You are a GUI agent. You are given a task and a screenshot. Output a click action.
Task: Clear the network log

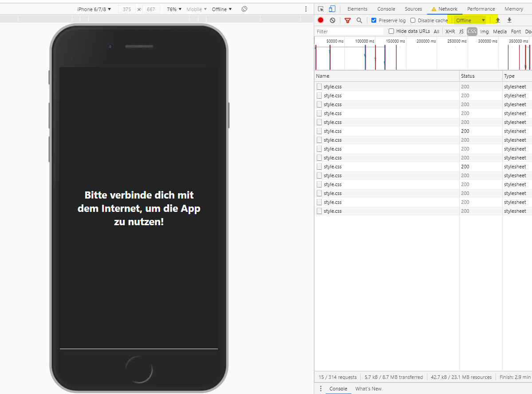click(x=332, y=20)
